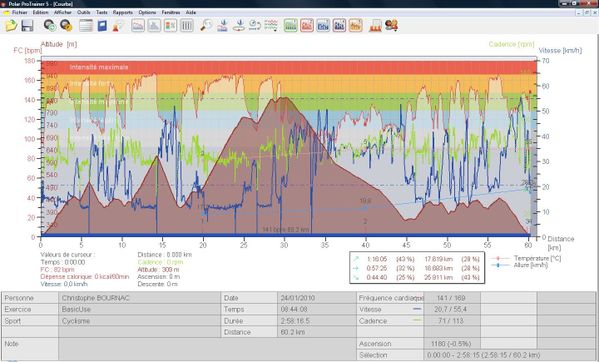Click the download arrow over loop icon
The image size is (599, 362).
[x=239, y=26]
